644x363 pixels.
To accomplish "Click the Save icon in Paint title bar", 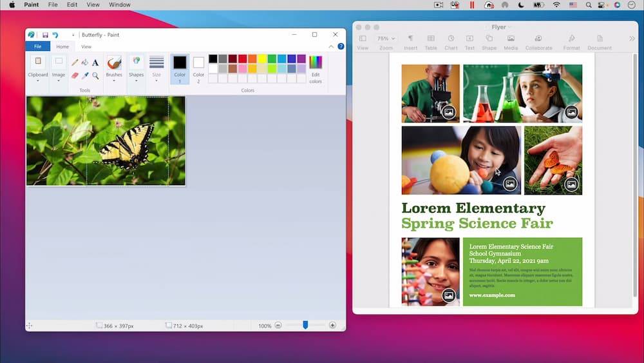I will click(45, 35).
